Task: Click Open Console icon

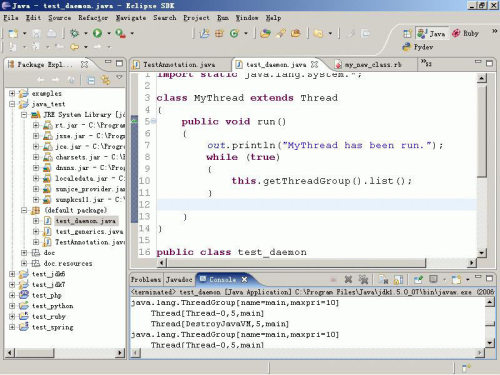Action: point(456,279)
